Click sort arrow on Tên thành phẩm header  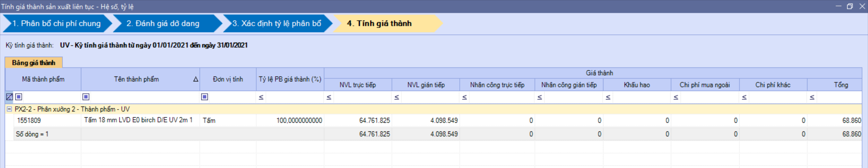pyautogui.click(x=196, y=79)
